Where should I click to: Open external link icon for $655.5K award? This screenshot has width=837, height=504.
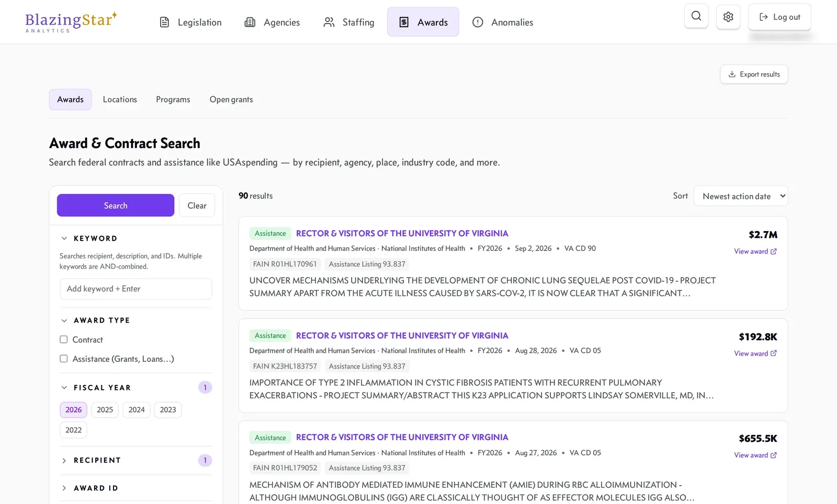(774, 455)
